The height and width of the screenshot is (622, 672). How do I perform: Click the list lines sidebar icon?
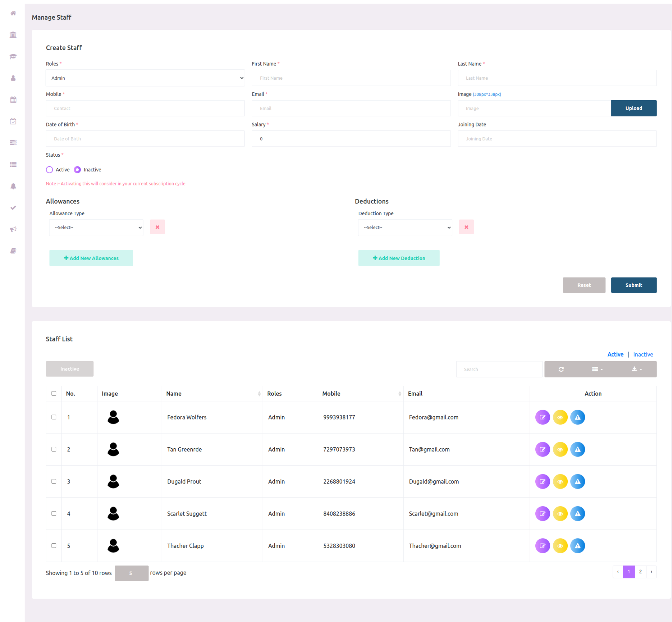(13, 164)
